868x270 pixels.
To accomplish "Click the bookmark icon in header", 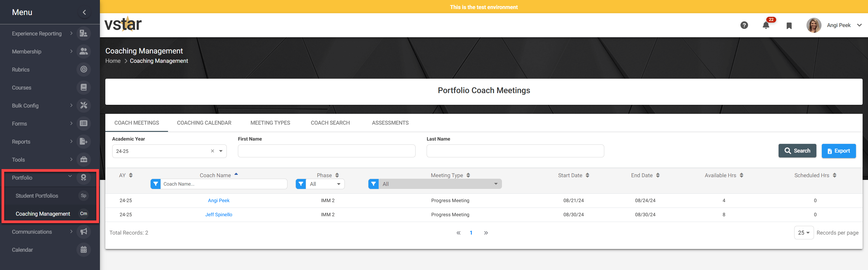I will [789, 26].
